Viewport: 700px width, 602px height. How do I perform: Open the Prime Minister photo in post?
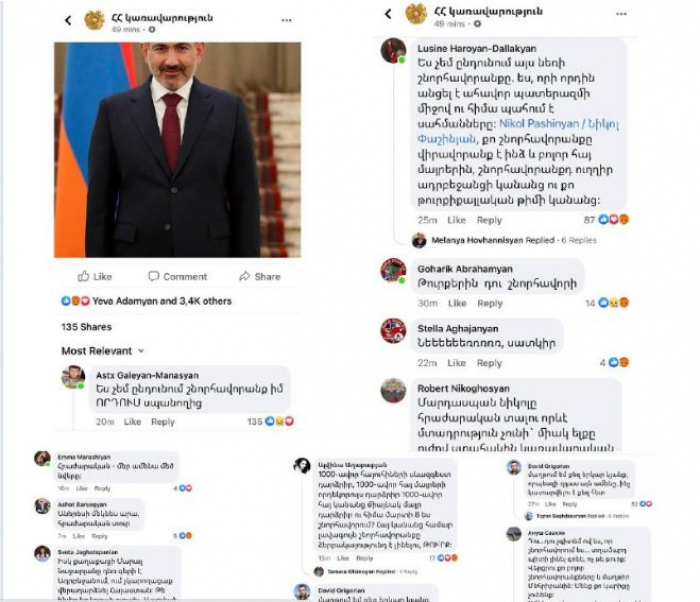pyautogui.click(x=178, y=150)
